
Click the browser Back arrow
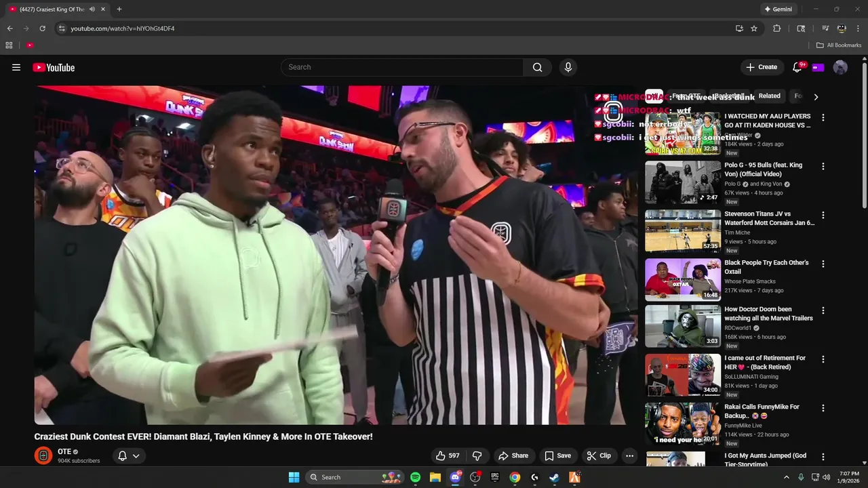(9, 28)
